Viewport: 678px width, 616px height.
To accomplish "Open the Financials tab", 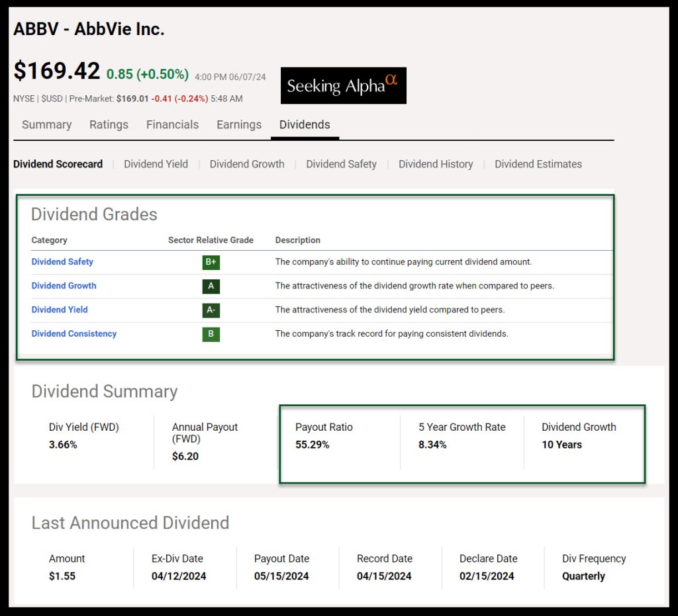I will coord(172,124).
